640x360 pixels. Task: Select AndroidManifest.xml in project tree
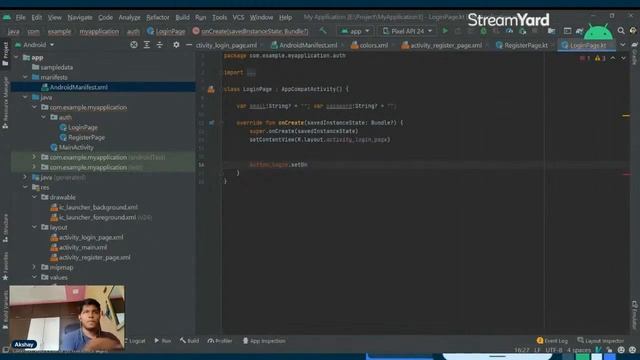coord(79,87)
